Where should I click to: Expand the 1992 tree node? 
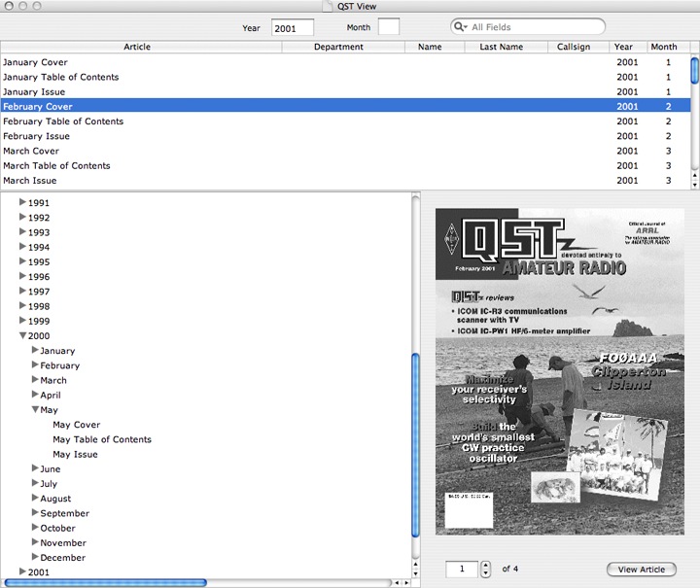click(x=22, y=217)
